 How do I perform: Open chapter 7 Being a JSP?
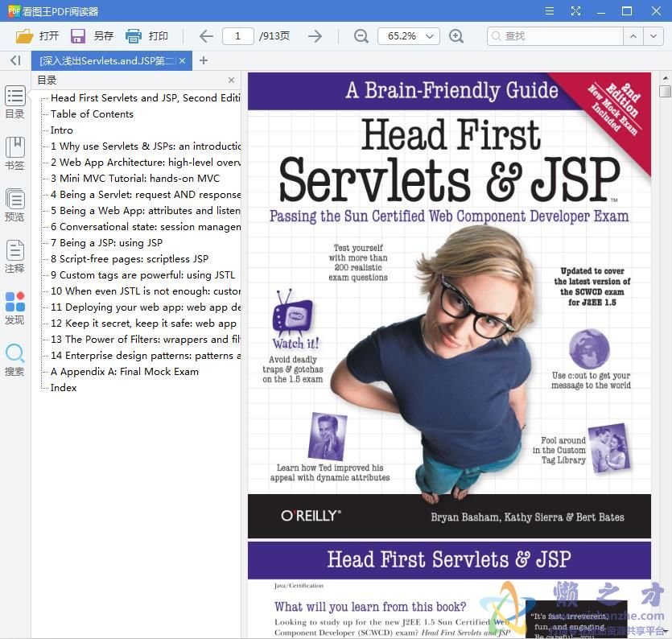[x=107, y=242]
